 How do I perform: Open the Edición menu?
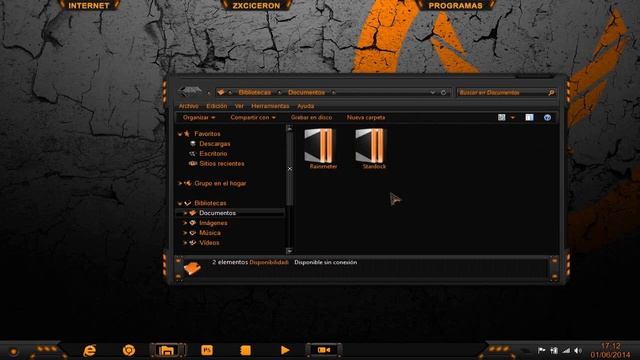[x=216, y=106]
